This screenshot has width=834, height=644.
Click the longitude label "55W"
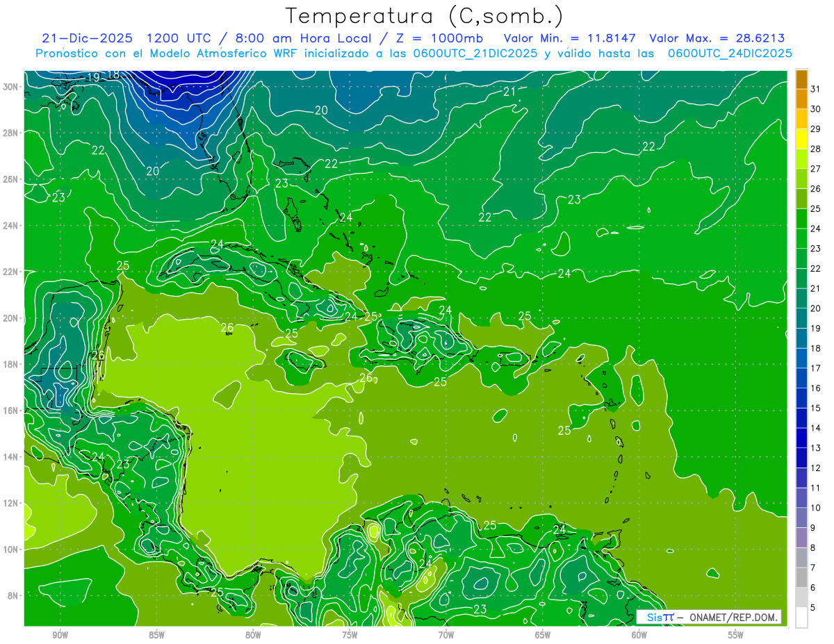coord(736,635)
